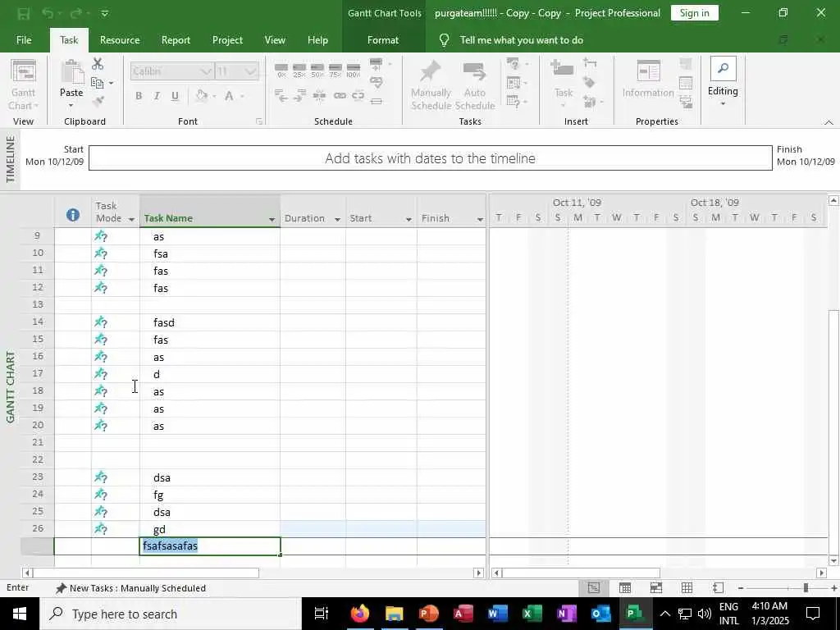Open Firefox from the taskbar
This screenshot has height=630, width=840.
click(360, 614)
